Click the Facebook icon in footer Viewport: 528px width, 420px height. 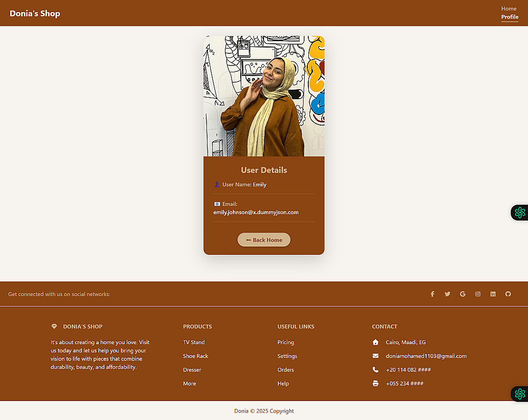click(x=432, y=294)
